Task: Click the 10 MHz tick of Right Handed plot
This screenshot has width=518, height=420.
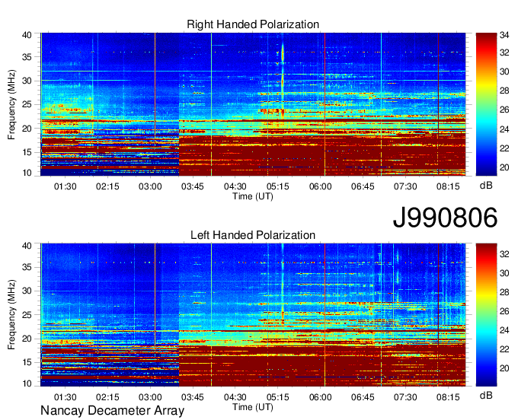Action: 27,173
